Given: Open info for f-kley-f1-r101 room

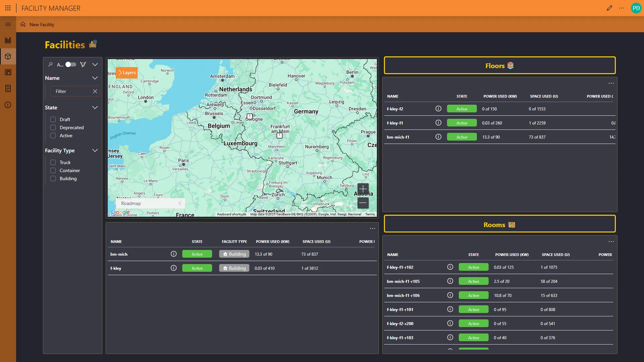Looking at the screenshot, I should [450, 309].
